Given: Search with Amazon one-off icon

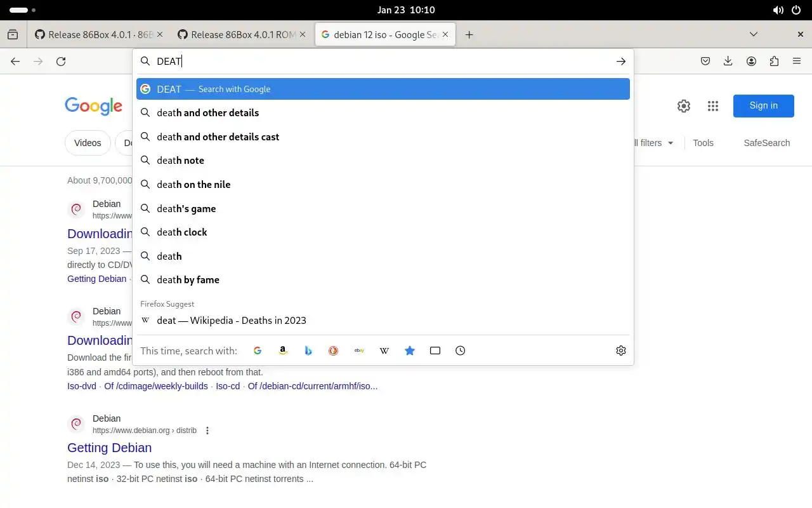Looking at the screenshot, I should (x=283, y=351).
